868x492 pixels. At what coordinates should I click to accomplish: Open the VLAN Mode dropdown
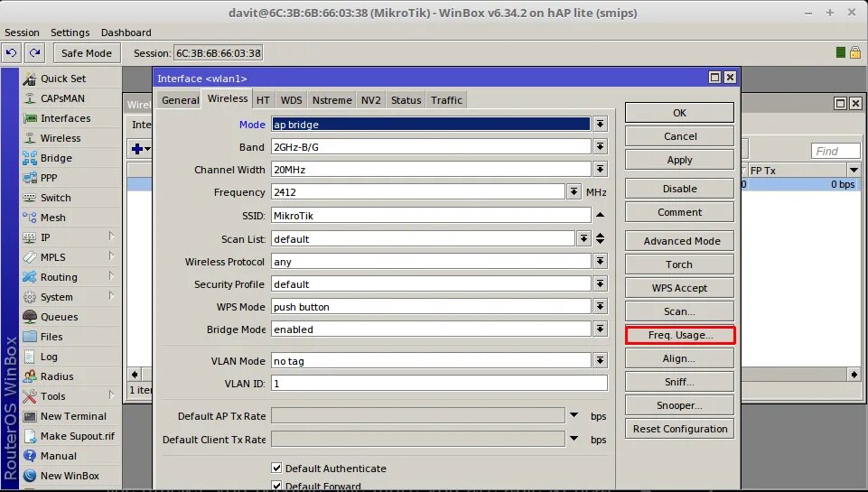coord(600,361)
